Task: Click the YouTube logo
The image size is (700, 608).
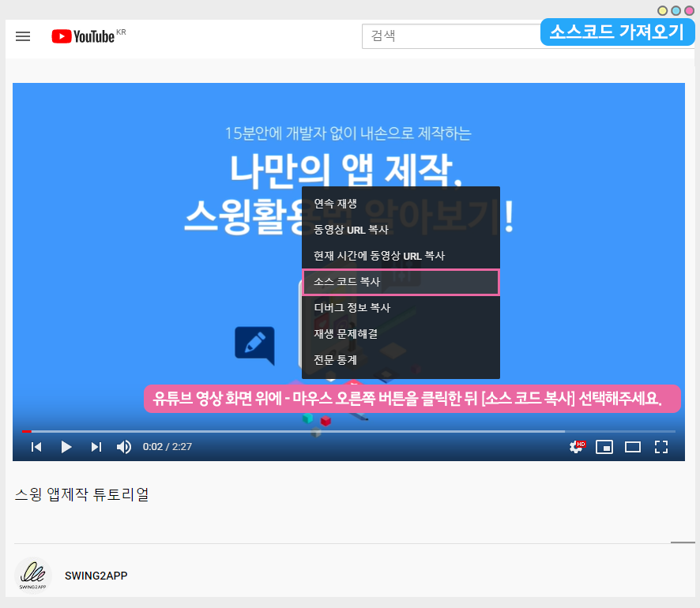Action: pos(84,36)
